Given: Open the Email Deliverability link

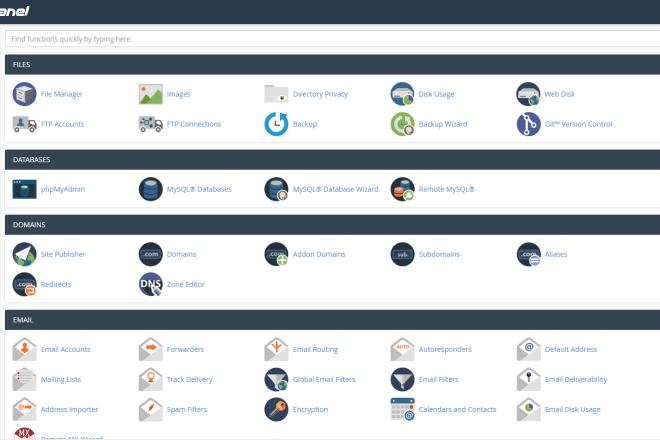Looking at the screenshot, I should tap(576, 379).
